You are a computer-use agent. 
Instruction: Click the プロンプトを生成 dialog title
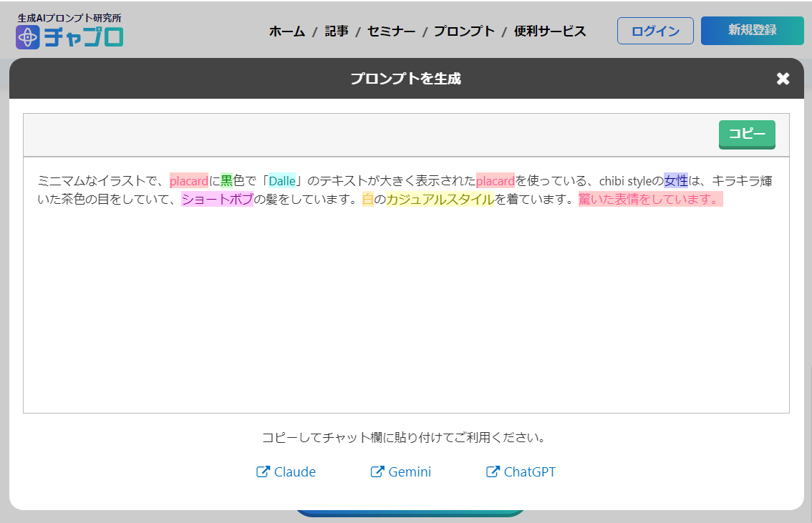(x=406, y=79)
